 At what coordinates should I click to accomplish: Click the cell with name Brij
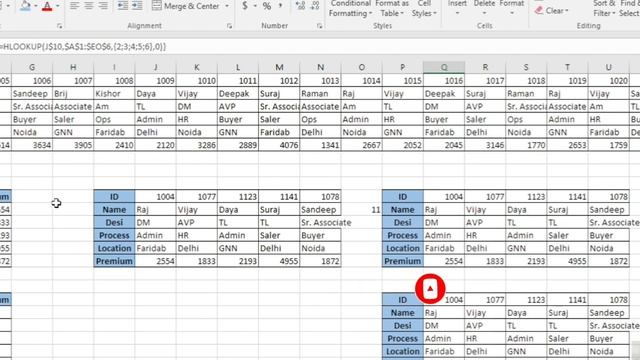(73, 93)
